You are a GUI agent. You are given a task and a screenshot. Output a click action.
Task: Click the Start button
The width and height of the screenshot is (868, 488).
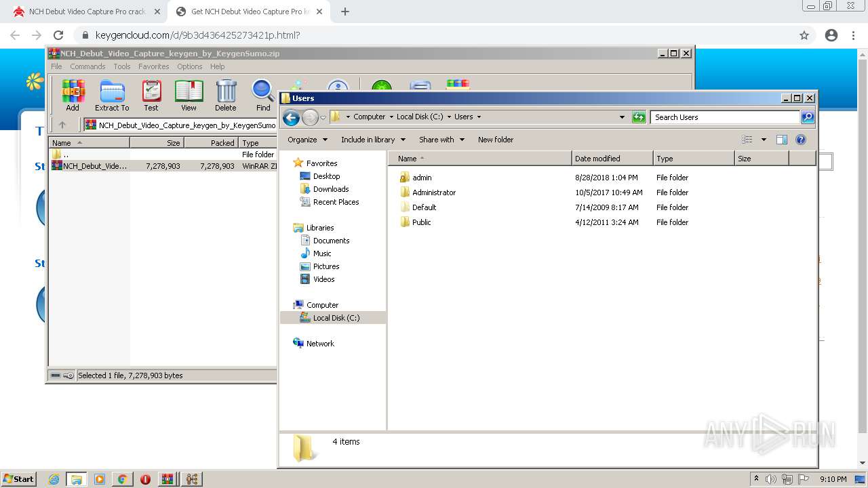[x=19, y=479]
